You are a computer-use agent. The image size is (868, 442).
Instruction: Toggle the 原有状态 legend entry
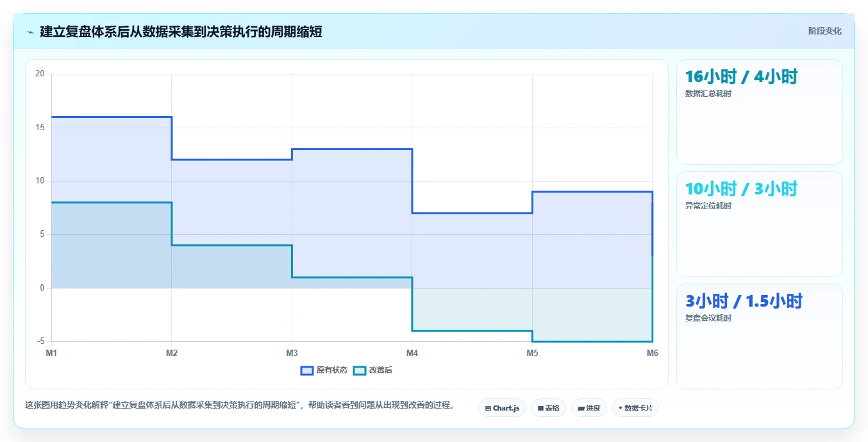pos(324,370)
